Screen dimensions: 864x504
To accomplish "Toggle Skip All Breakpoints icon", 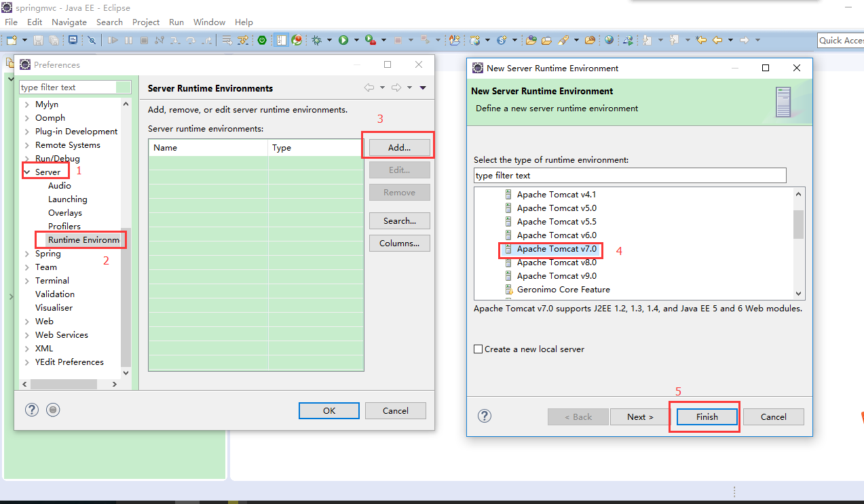I will click(x=92, y=40).
